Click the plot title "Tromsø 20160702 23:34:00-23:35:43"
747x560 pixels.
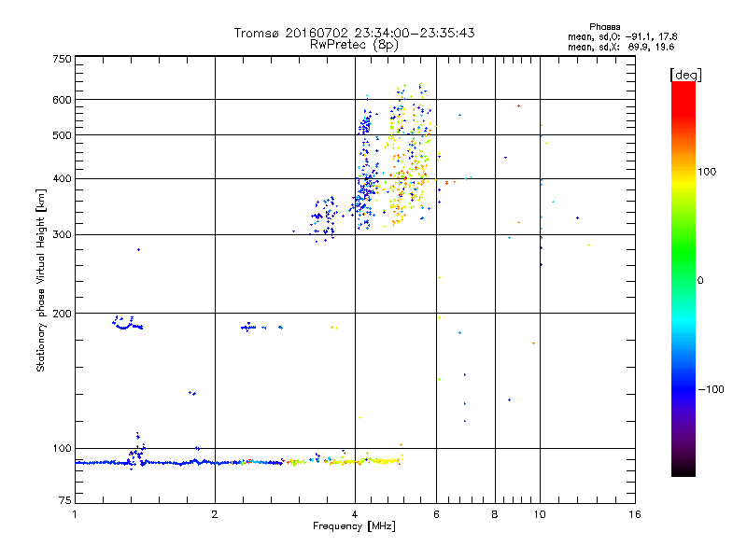[354, 33]
